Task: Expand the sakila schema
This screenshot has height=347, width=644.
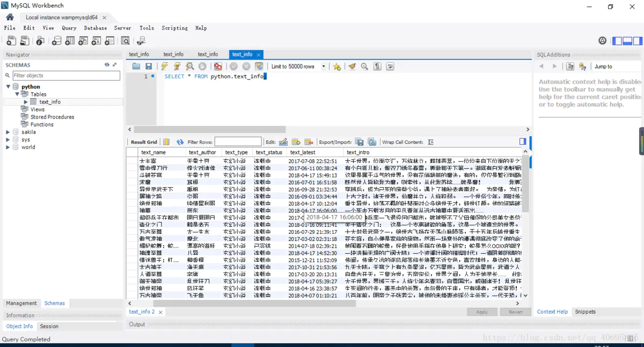Action: click(x=8, y=132)
